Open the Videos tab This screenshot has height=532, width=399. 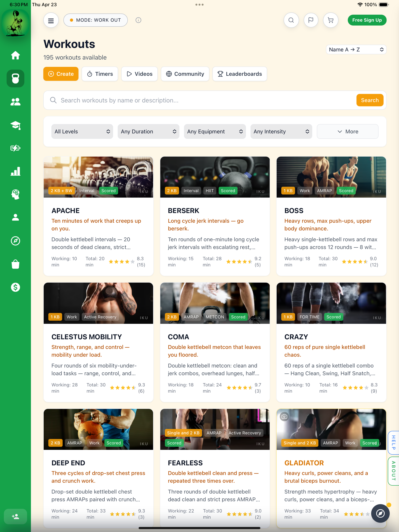click(139, 74)
